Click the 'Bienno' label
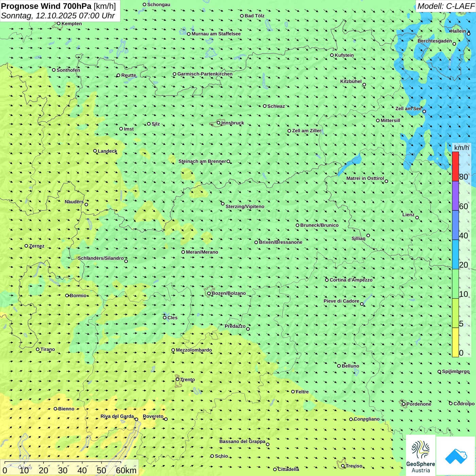Image resolution: width=476 pixels, height=476 pixels. 66,409
